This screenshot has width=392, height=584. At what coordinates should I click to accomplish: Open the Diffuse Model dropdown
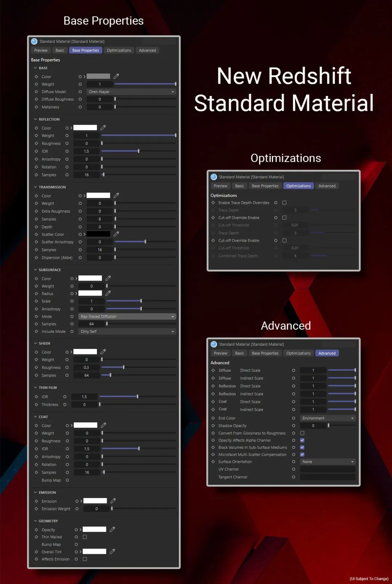pyautogui.click(x=131, y=92)
